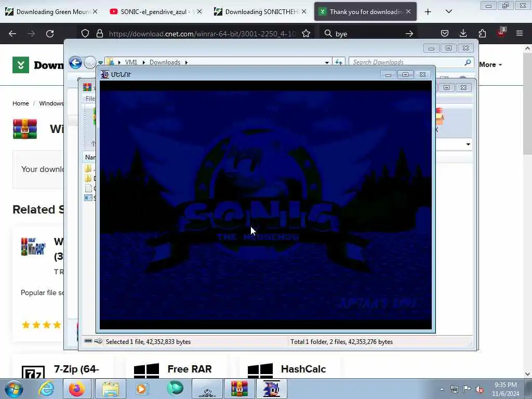The width and height of the screenshot is (532, 399).
Task: Switch to the Sonic game taskbar button
Action: click(271, 389)
